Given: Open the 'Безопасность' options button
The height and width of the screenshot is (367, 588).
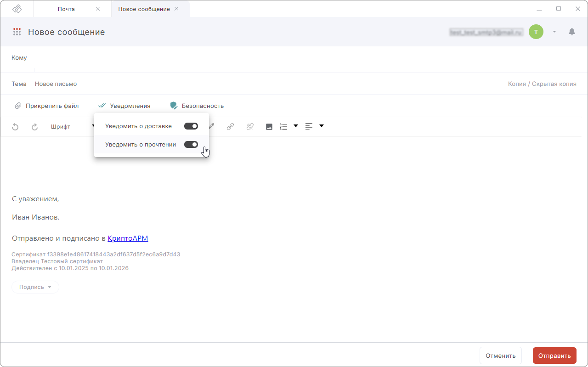Looking at the screenshot, I should (197, 106).
